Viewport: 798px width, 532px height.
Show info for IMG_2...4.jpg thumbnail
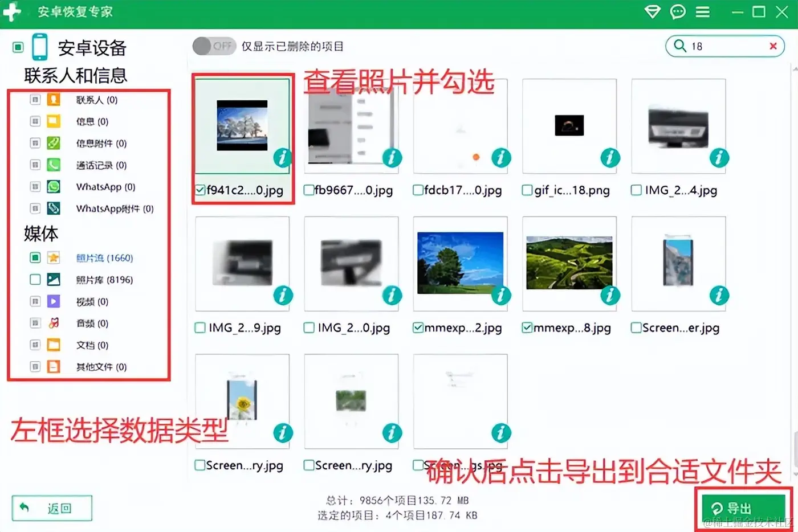[719, 158]
